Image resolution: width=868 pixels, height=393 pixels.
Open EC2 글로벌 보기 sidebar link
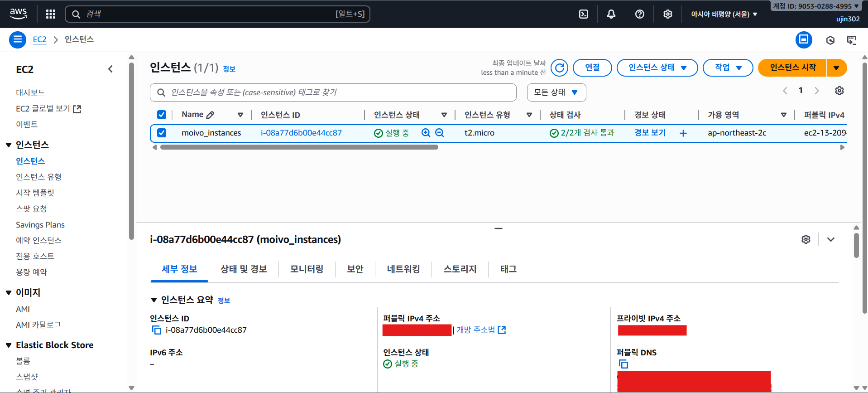pyautogui.click(x=48, y=109)
